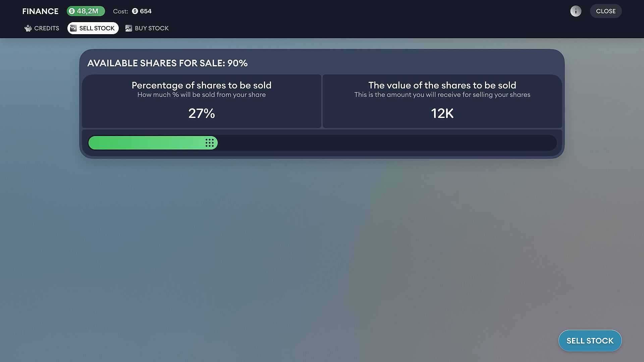Click the rising chart Buy Stock icon
Image resolution: width=644 pixels, height=362 pixels.
click(128, 28)
